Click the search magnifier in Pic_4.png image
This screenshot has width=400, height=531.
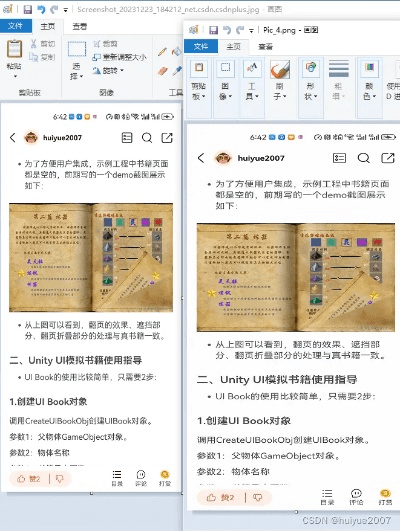[363, 158]
